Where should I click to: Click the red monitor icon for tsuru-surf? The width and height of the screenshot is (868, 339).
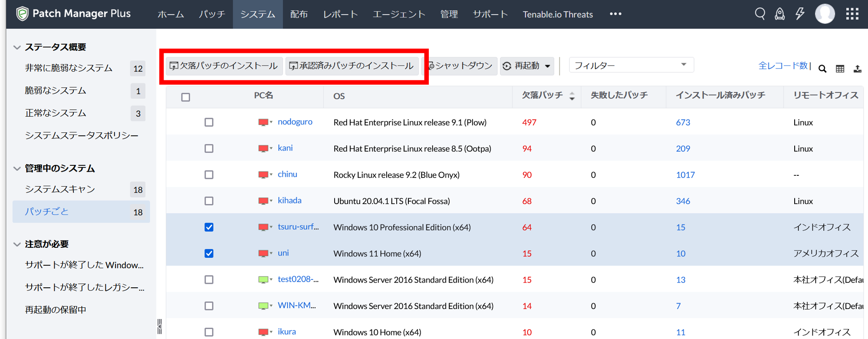pos(263,227)
